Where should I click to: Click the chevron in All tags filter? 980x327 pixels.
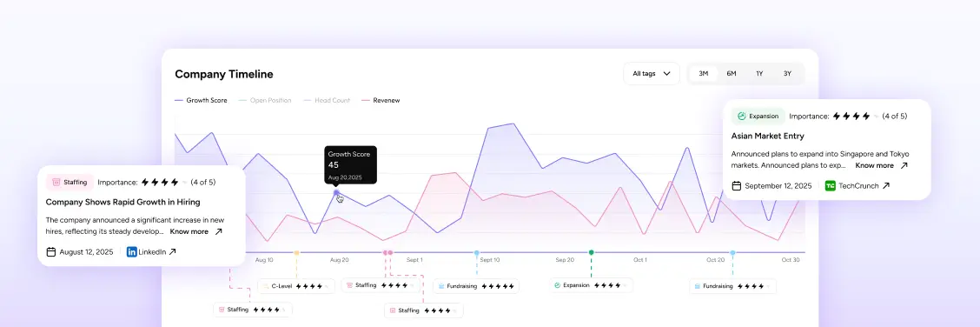coord(667,74)
